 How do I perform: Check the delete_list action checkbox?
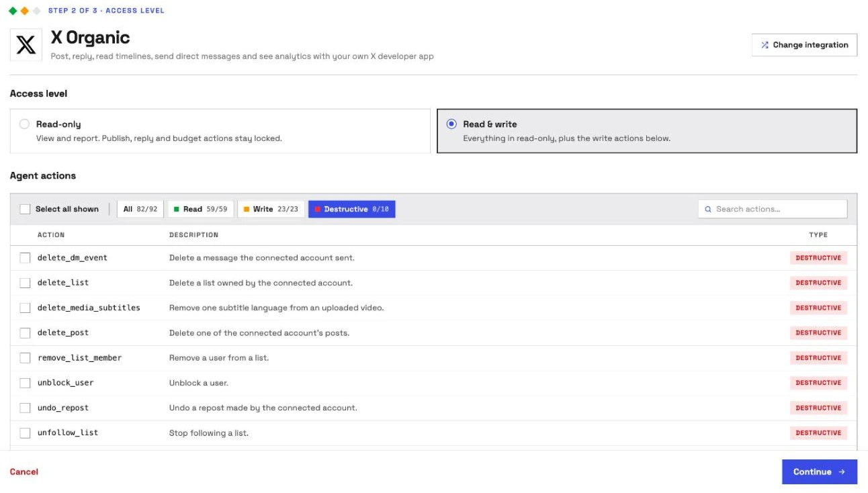click(25, 283)
